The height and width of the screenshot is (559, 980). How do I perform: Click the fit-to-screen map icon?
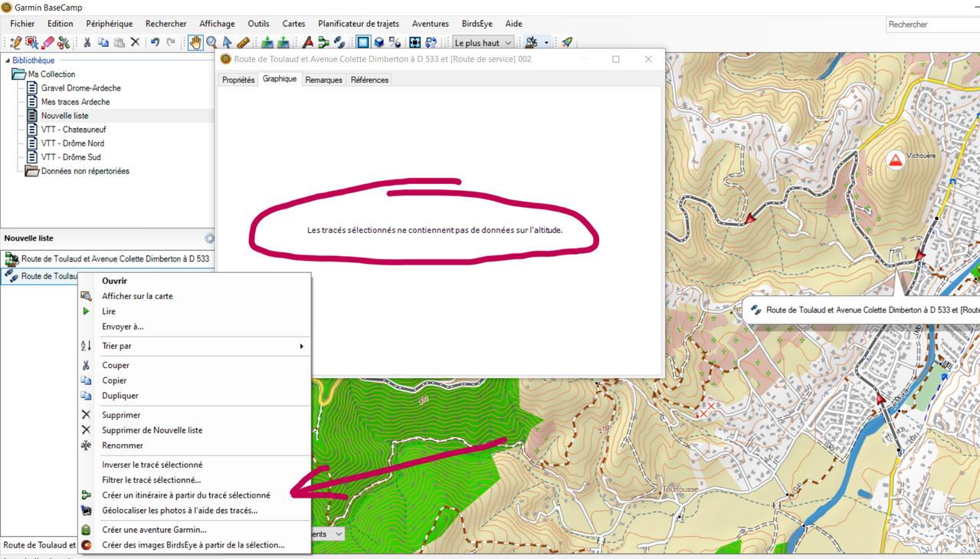[x=415, y=43]
